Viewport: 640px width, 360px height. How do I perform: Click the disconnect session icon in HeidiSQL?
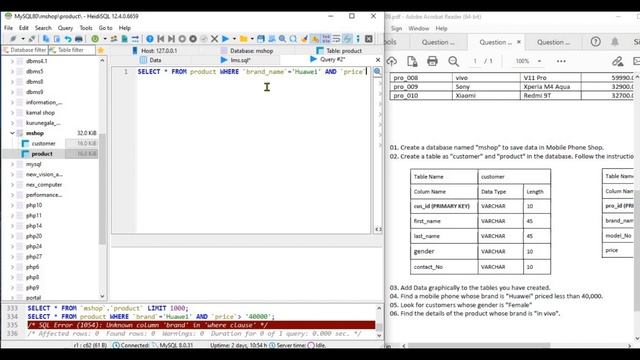coord(32,39)
